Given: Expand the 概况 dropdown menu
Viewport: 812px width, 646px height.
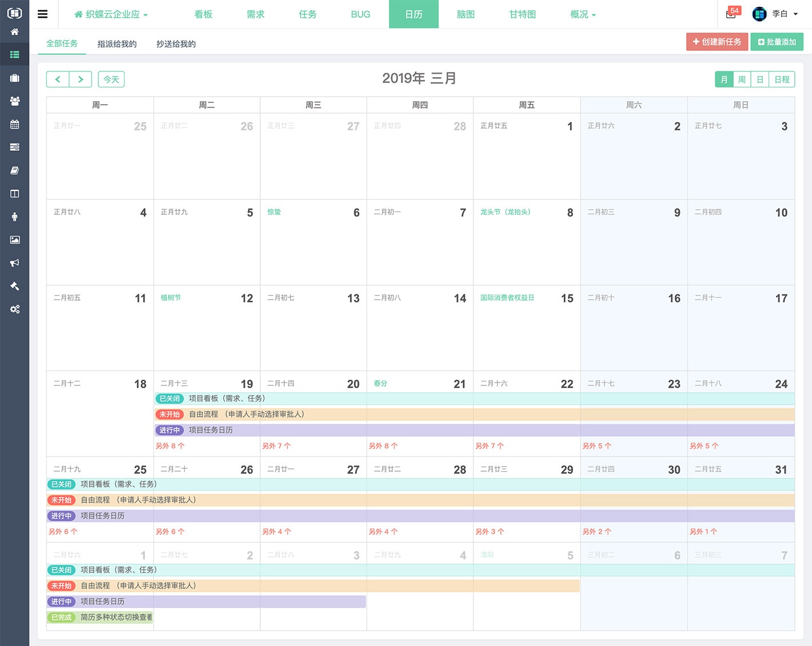Looking at the screenshot, I should point(583,14).
